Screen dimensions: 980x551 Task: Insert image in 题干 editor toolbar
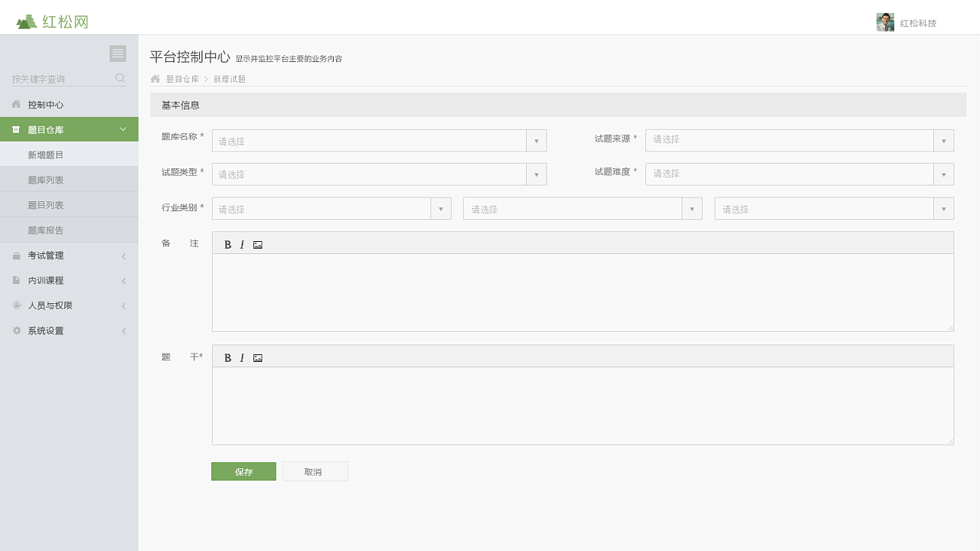point(258,358)
